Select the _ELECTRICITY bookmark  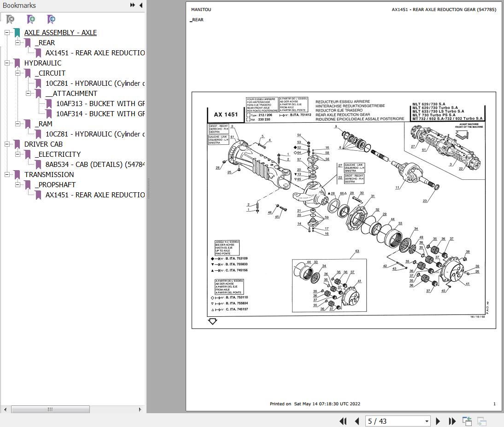tap(58, 154)
